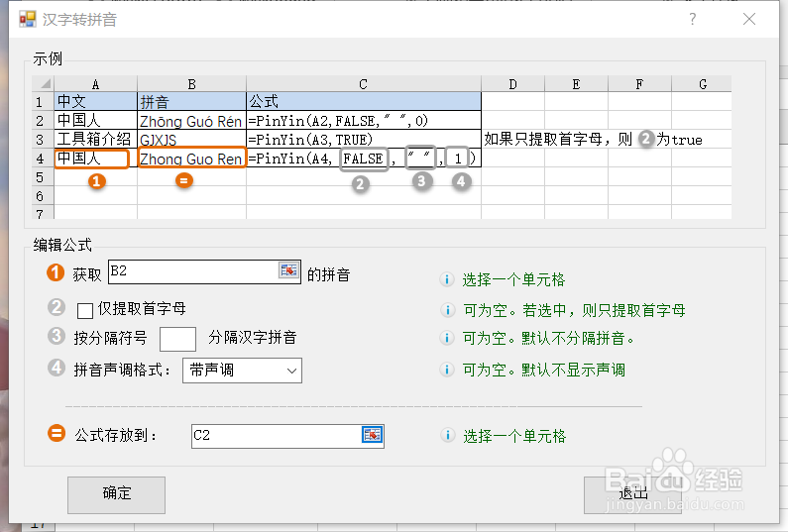The height and width of the screenshot is (532, 788).
Task: Close the 汉字转拼音 dialog
Action: [x=749, y=19]
